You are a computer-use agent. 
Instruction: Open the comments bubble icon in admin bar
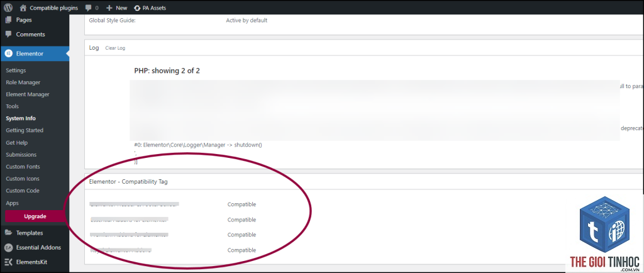[88, 8]
